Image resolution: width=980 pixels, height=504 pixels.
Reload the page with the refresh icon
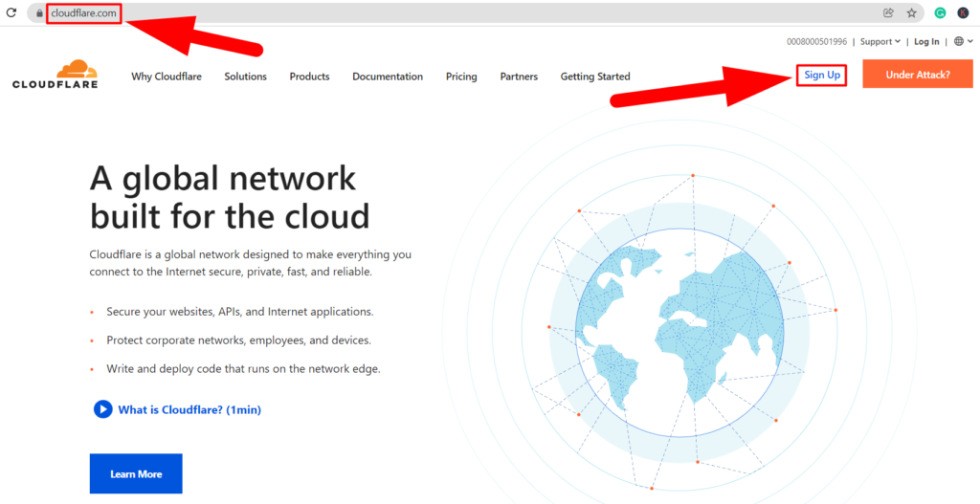click(x=11, y=12)
